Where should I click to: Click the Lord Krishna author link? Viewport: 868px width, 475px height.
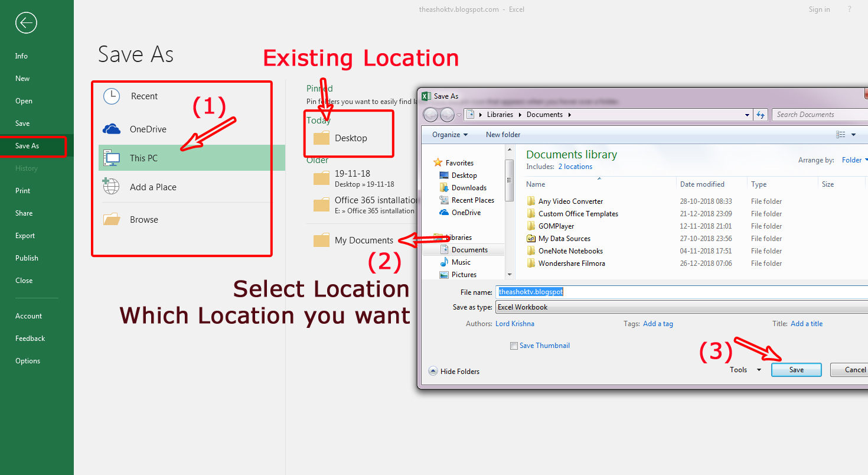pos(515,324)
